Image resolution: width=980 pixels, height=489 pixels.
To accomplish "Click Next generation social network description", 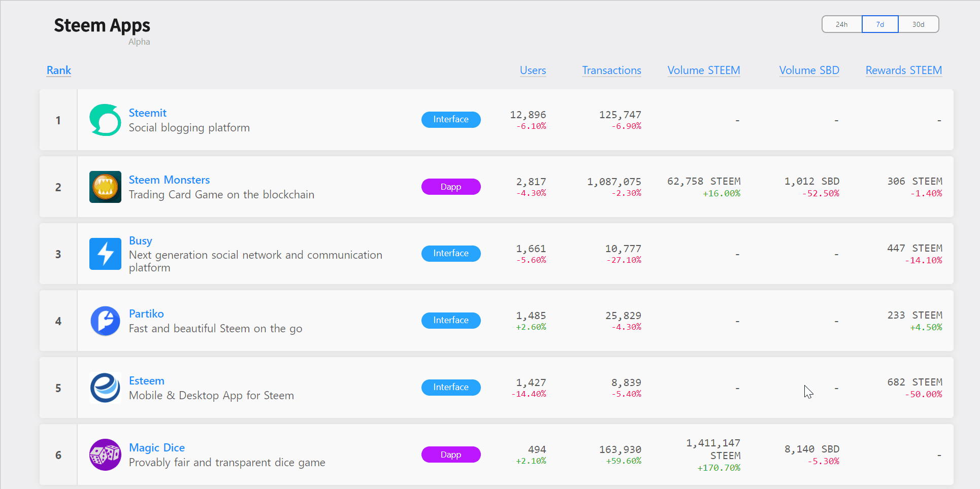I will coord(255,261).
